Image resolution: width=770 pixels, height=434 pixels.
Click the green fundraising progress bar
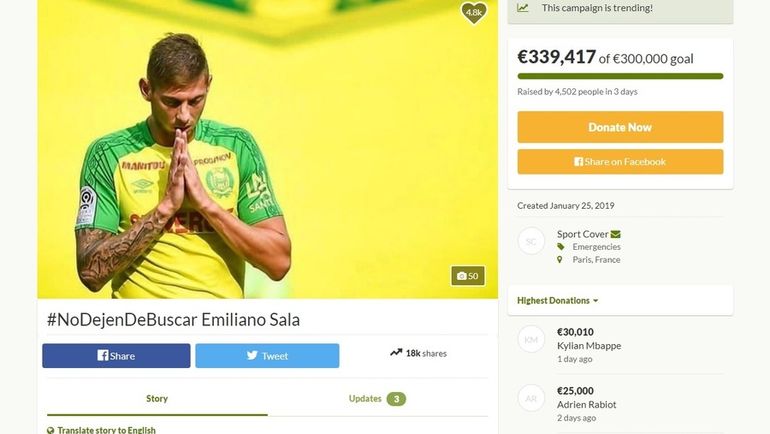[x=620, y=76]
